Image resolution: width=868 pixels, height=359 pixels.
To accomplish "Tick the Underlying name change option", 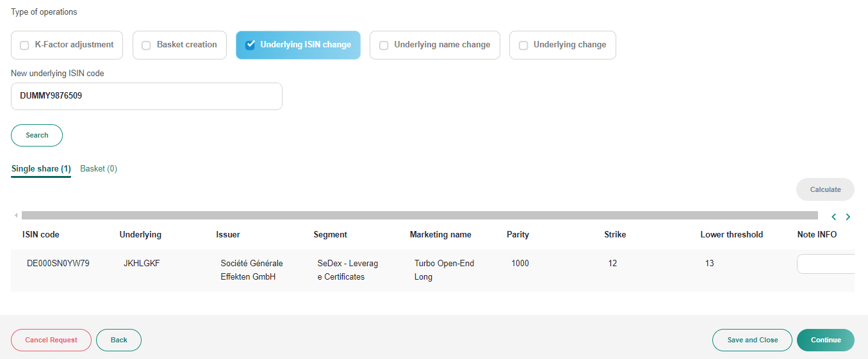I will (384, 45).
